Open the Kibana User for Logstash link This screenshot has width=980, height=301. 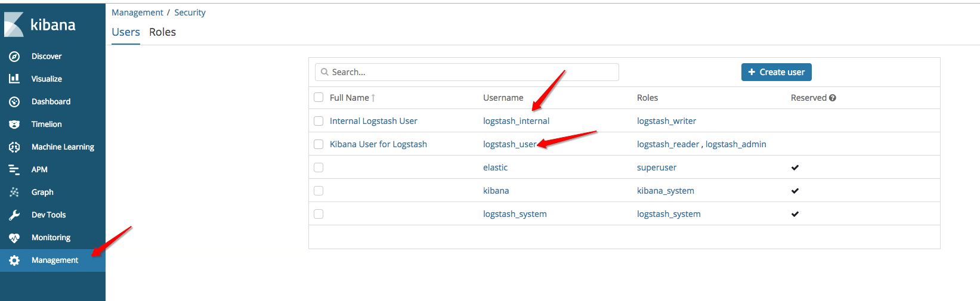[x=378, y=144]
